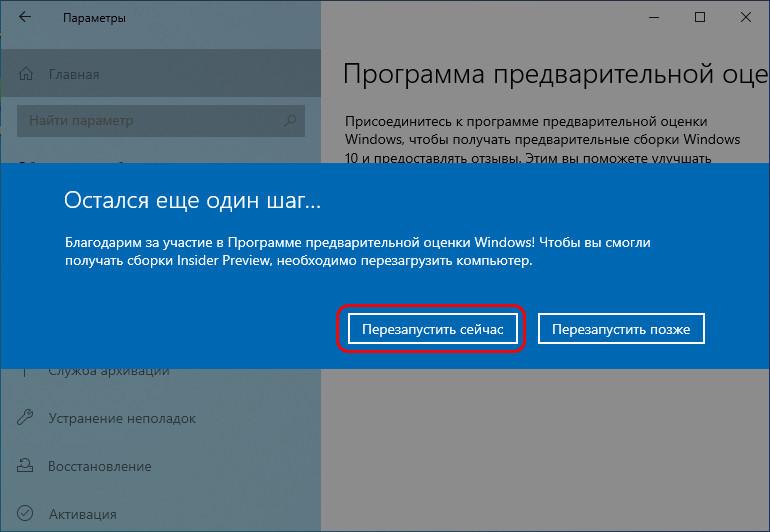Viewport: 770px width, 532px height.
Task: Focus the Найти параметр search field
Action: pos(161,120)
